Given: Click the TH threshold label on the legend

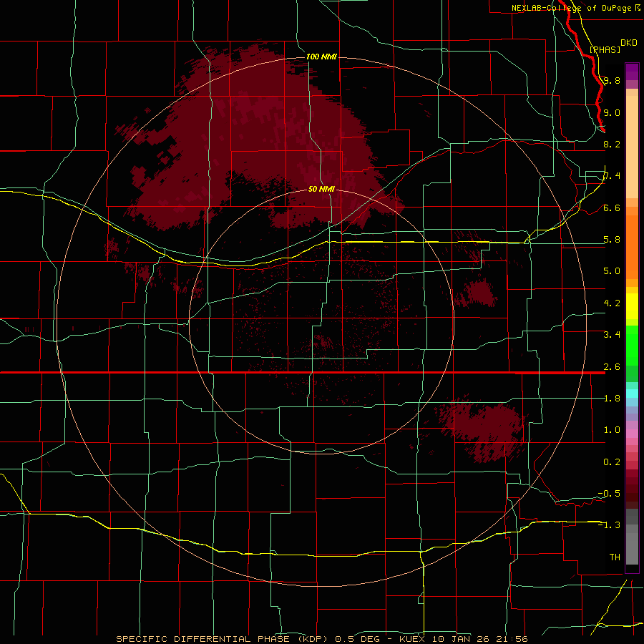Looking at the screenshot, I should (615, 557).
